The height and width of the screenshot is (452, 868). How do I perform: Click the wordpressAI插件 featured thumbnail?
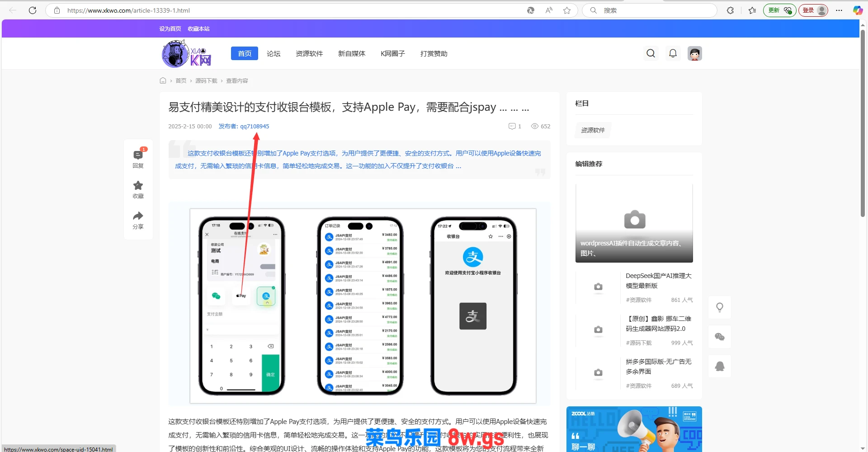(x=634, y=223)
